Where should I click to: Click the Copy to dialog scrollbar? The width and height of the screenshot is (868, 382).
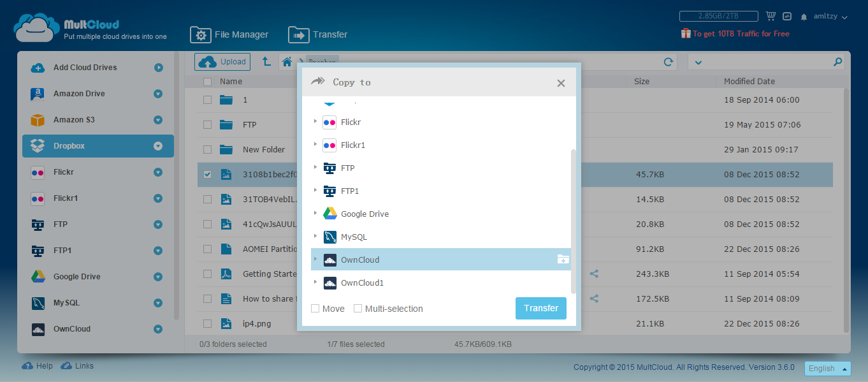point(573,221)
